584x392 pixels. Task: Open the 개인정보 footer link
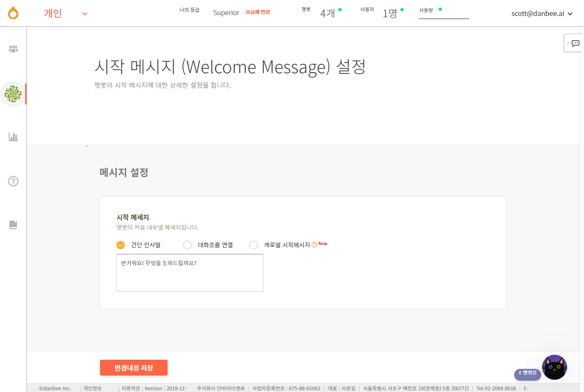(92, 389)
